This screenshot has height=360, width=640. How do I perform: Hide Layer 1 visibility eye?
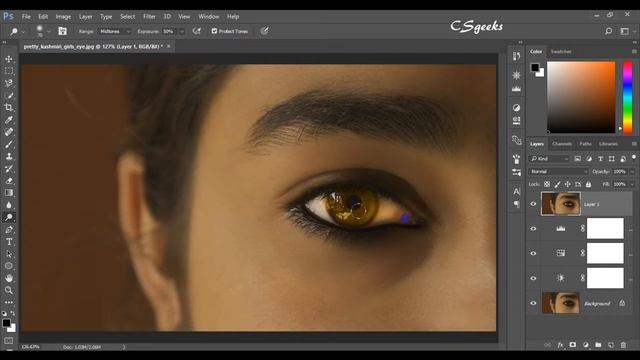[x=533, y=204]
